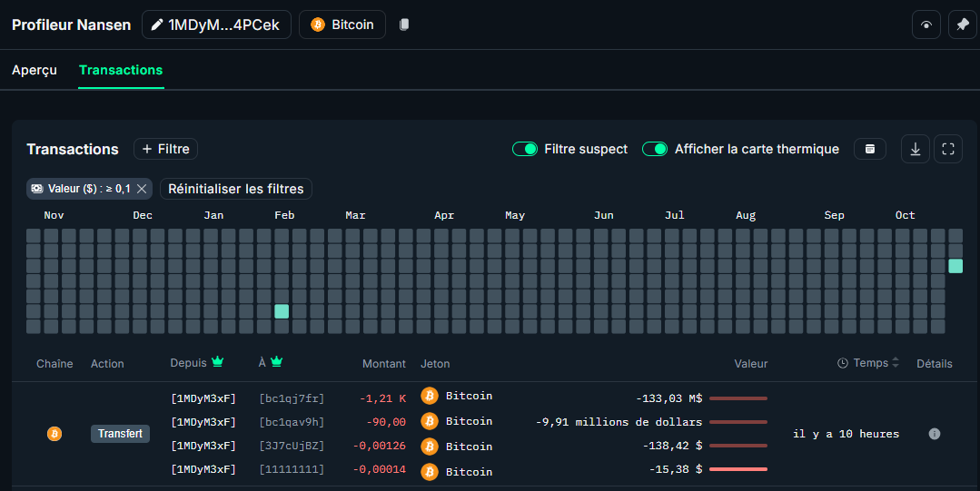Screen dimensions: 980x491
Task: Click highlighted heatmap cell in February
Action: click(x=282, y=311)
